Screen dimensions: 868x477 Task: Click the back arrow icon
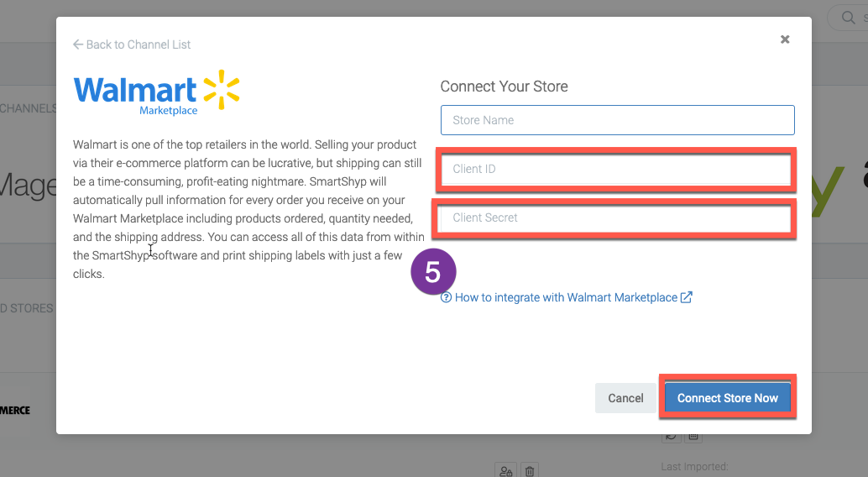click(x=78, y=45)
